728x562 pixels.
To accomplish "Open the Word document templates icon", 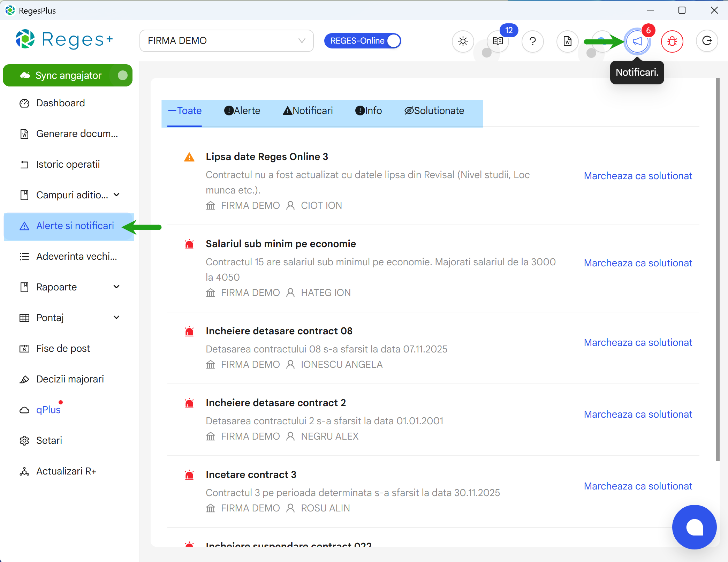I will pos(567,41).
